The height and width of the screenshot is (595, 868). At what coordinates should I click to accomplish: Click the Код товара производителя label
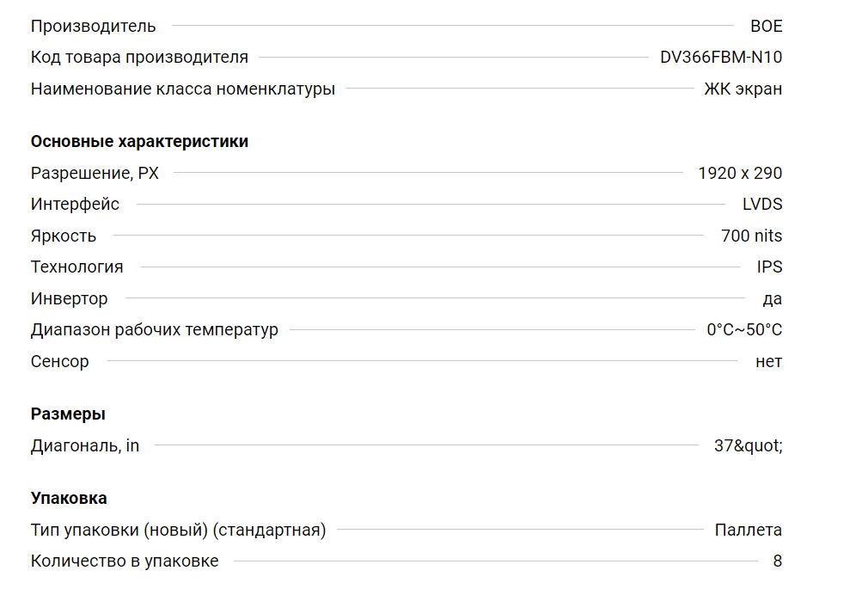click(139, 57)
